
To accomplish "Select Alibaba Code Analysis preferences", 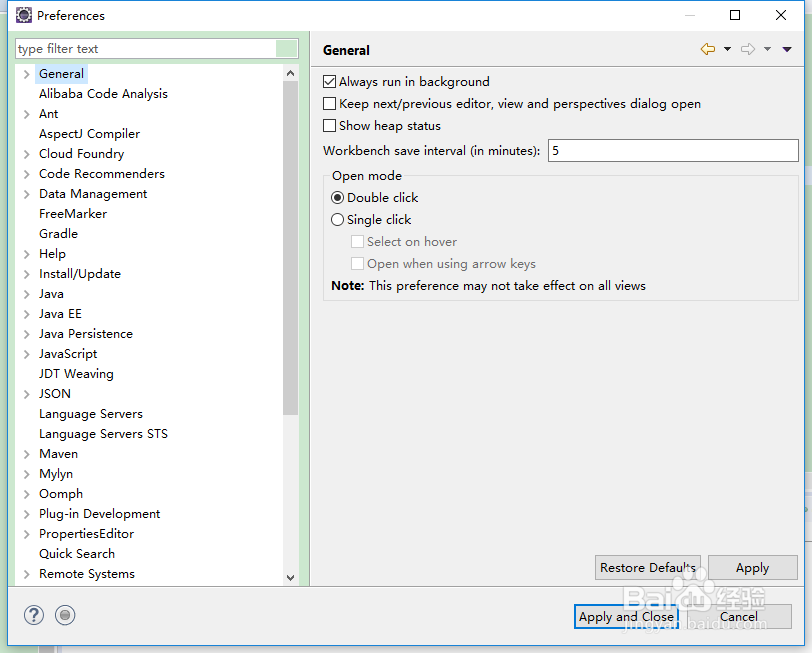I will coord(103,94).
